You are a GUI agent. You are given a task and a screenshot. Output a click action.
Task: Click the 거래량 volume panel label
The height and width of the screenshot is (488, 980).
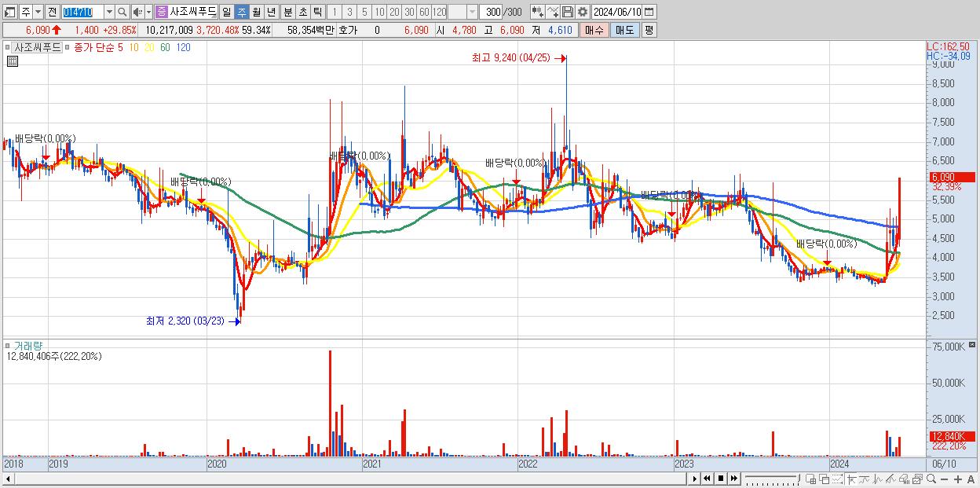tap(27, 345)
